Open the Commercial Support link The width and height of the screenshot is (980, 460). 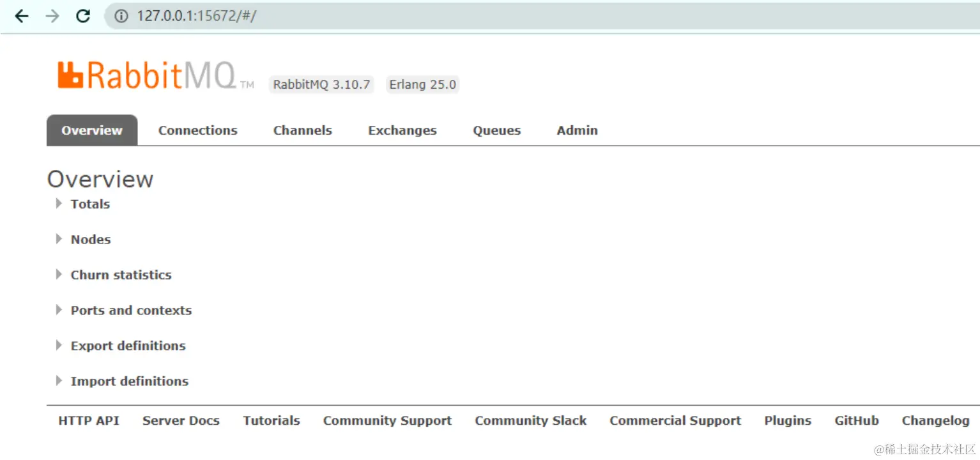click(x=675, y=420)
